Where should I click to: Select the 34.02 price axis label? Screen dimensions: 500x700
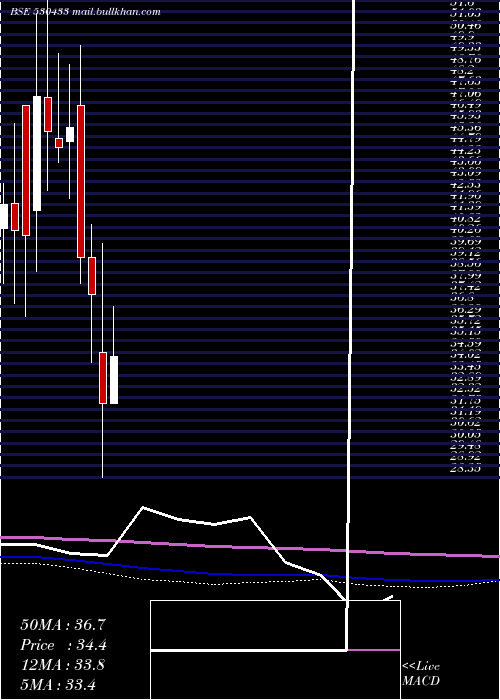pos(466,355)
